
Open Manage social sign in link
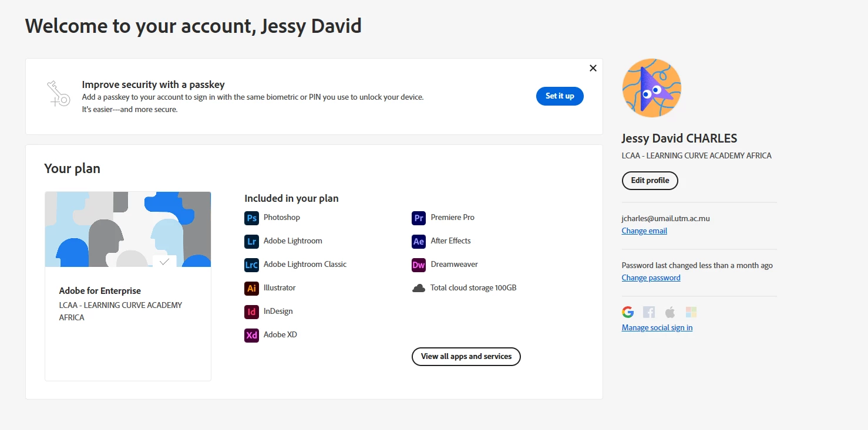pos(657,328)
